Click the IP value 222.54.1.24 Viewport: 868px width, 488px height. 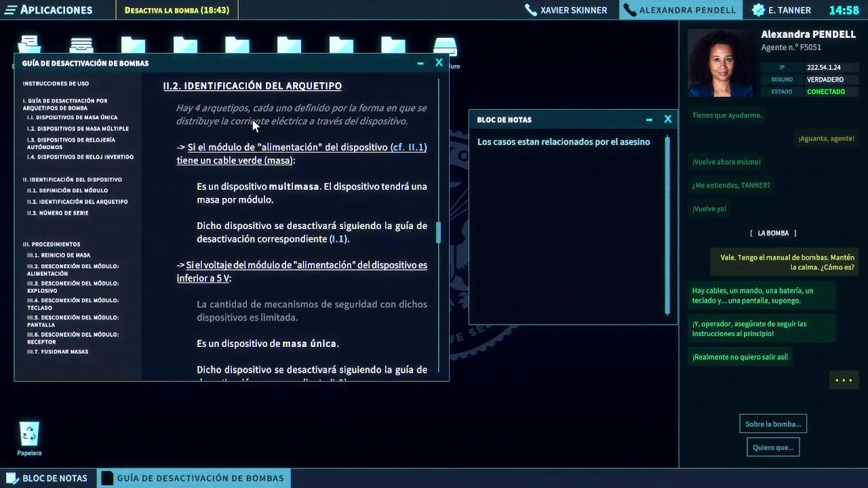pos(824,68)
